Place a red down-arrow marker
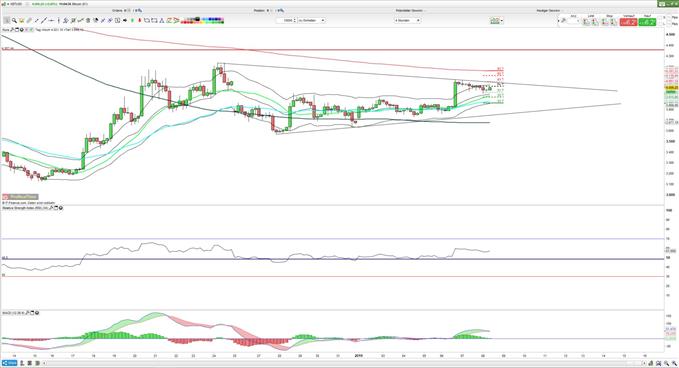 140,20
